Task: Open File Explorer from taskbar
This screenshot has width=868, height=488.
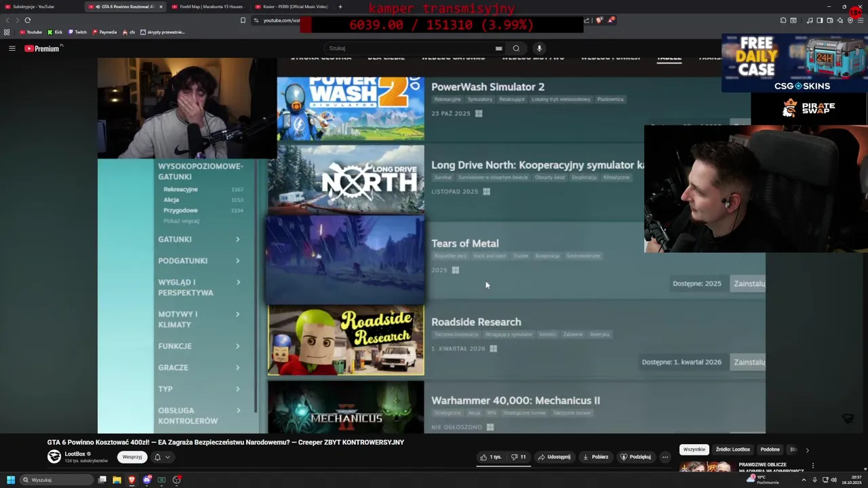Action: (x=117, y=480)
